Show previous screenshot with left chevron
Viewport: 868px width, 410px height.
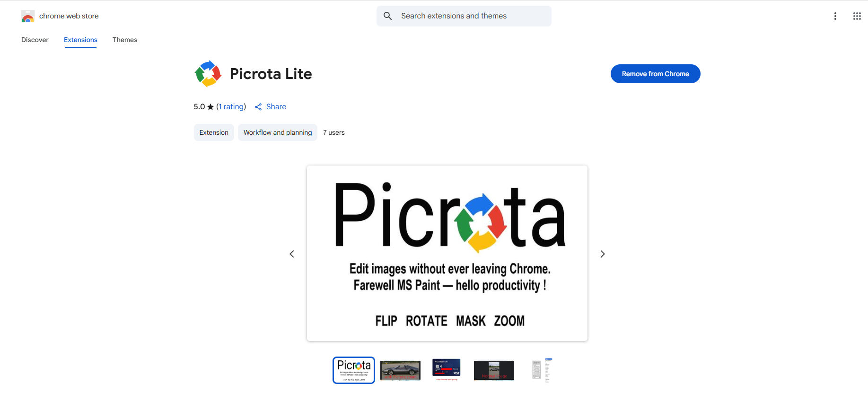click(292, 254)
